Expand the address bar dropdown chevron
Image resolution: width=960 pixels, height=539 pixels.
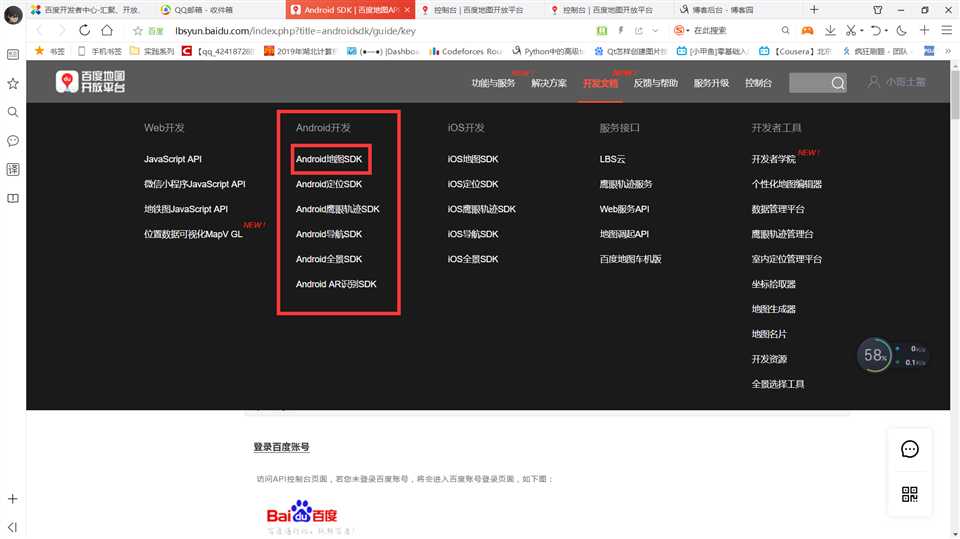[655, 31]
